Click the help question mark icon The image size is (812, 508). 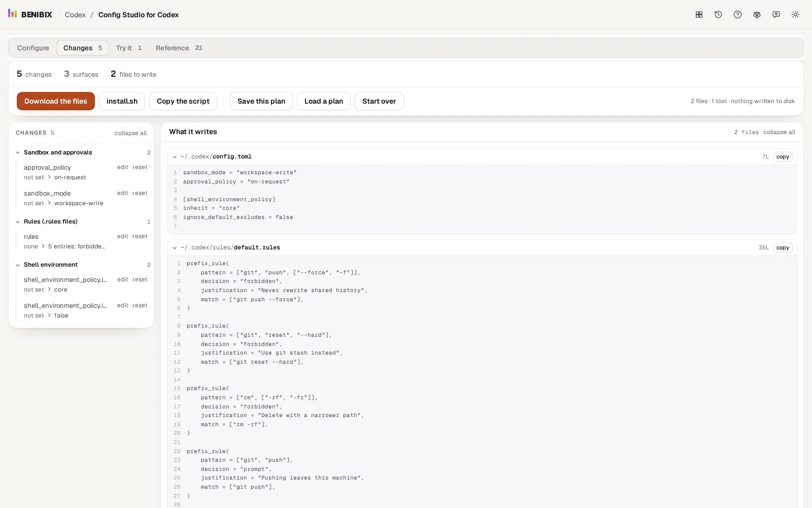(x=737, y=15)
